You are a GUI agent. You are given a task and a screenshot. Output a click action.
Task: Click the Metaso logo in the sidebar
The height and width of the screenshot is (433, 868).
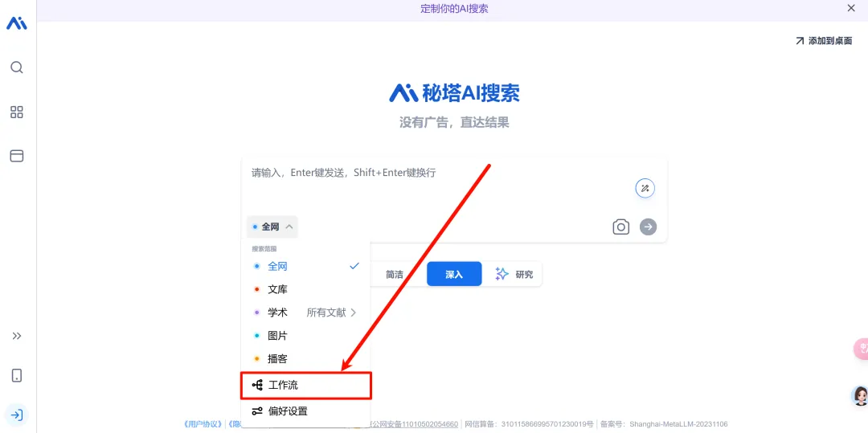(17, 23)
